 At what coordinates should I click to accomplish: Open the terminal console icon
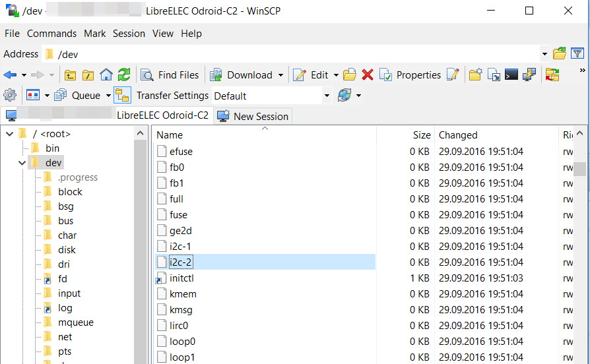511,75
